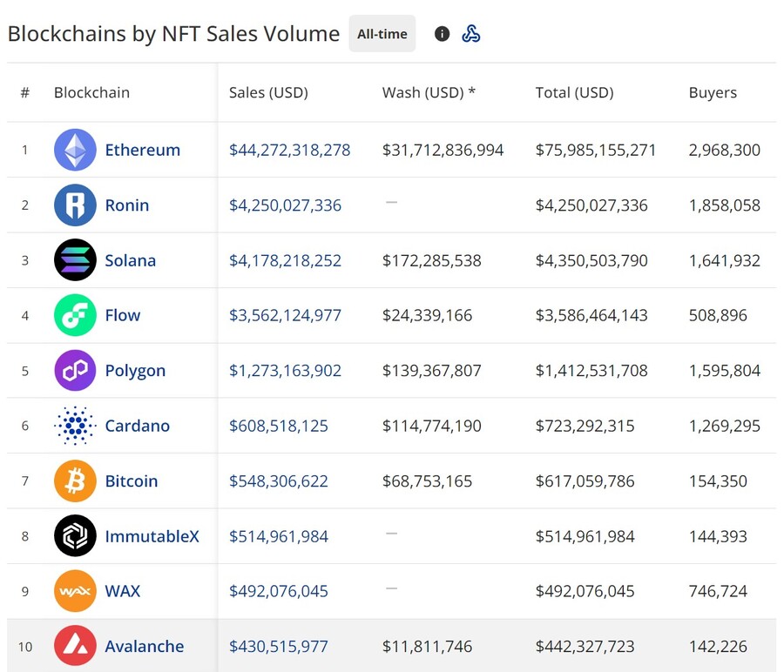
Task: Select Polygon total $1,412,531,708
Action: [x=591, y=370]
